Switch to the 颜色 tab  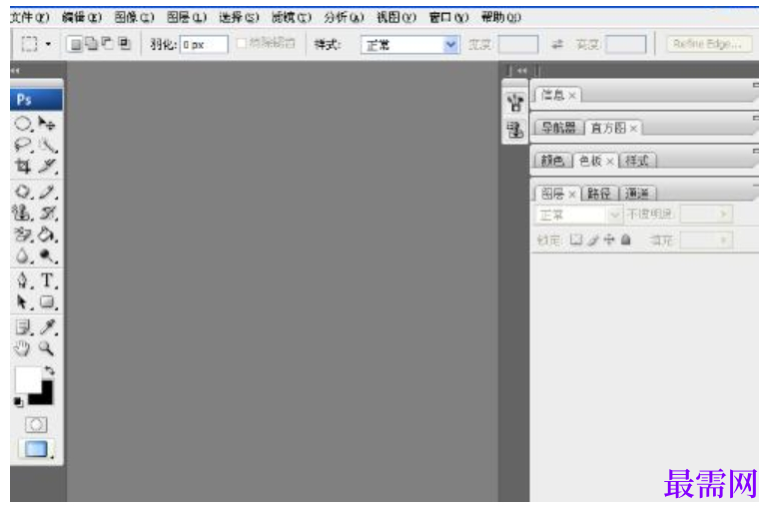pos(552,160)
